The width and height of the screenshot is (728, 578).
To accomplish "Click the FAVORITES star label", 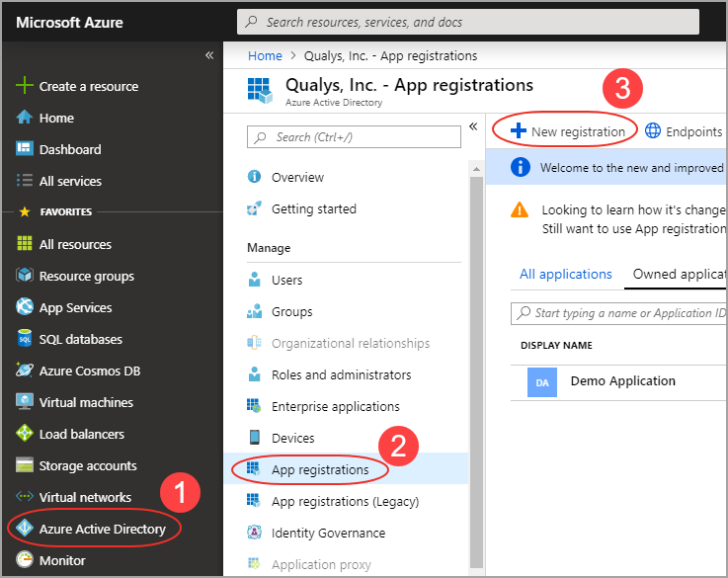I will 55,211.
